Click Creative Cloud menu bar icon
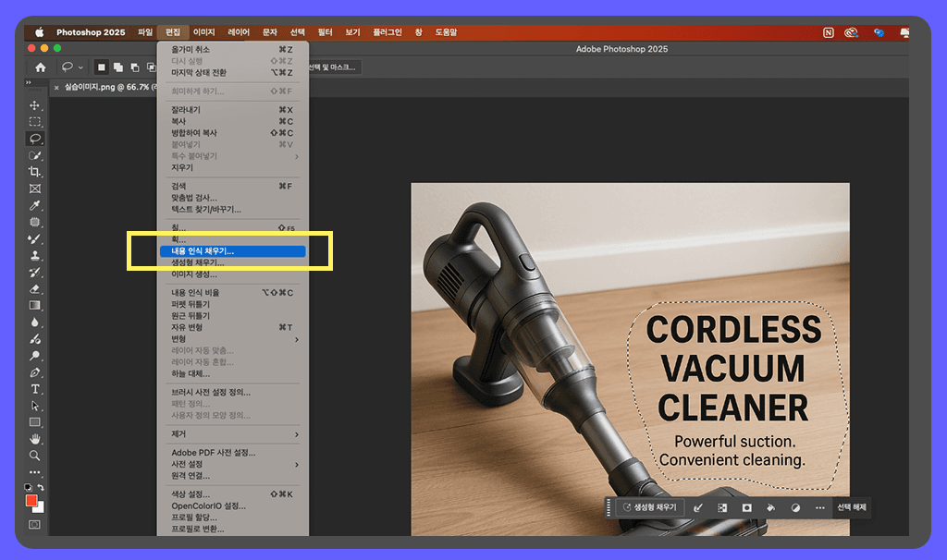The height and width of the screenshot is (560, 947). (852, 32)
